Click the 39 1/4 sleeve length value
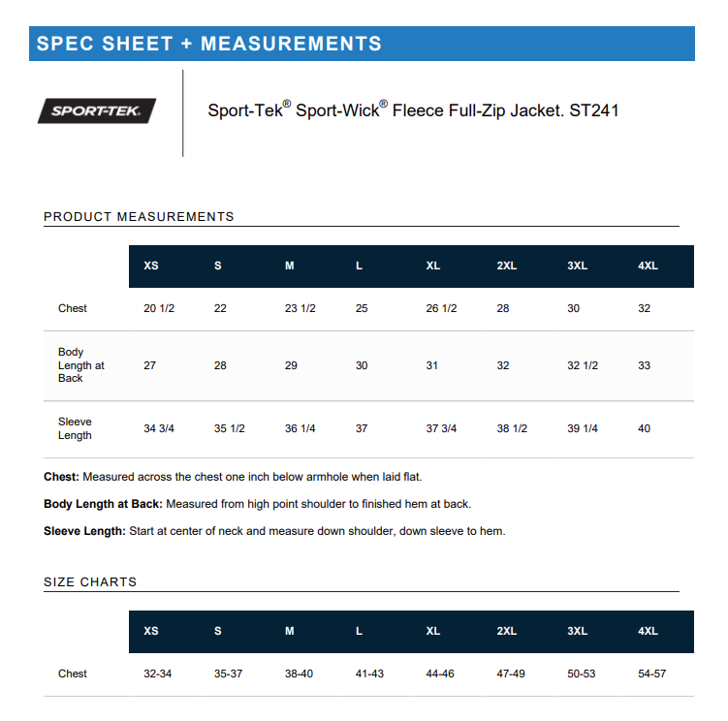This screenshot has width=728, height=721. coord(583,428)
